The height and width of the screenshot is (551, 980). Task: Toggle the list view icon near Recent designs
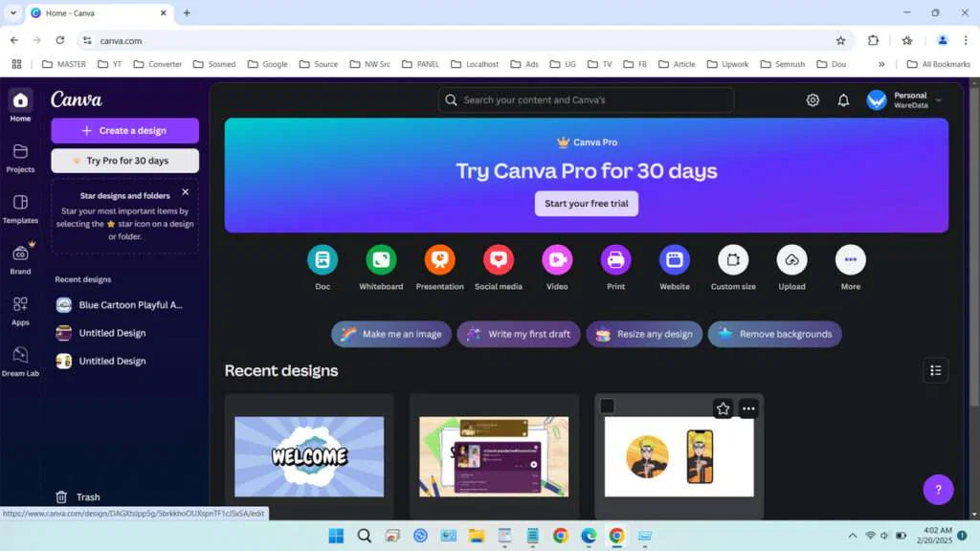(935, 370)
